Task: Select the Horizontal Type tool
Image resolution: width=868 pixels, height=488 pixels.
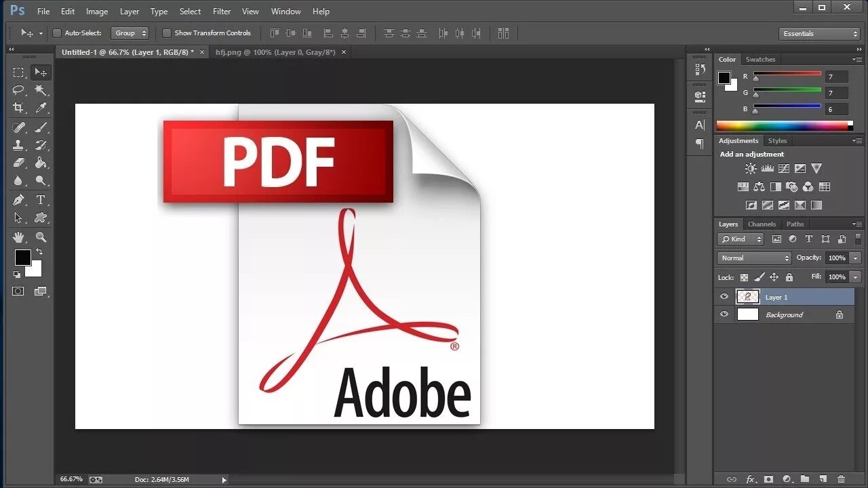Action: click(41, 200)
